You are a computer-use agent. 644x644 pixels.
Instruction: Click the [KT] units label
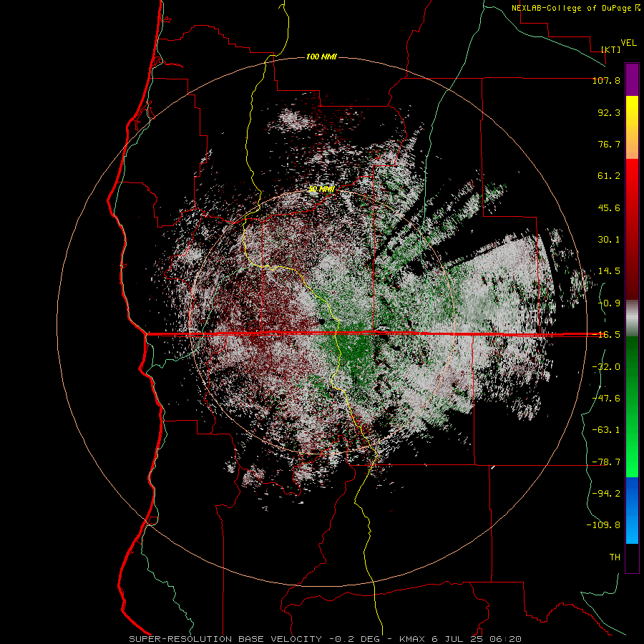611,49
